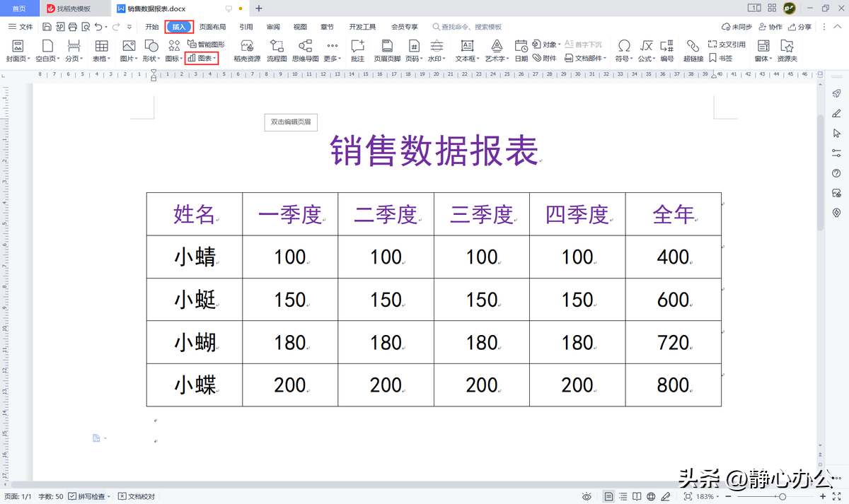This screenshot has height=504, width=849.
Task: Open 页眉页脚 header and footer
Action: (387, 51)
